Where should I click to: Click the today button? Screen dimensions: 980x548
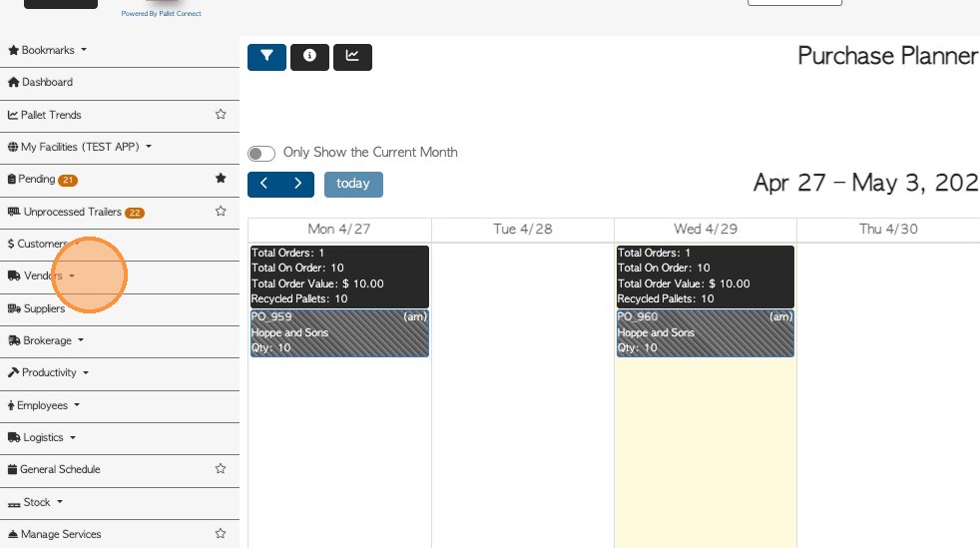[x=353, y=184]
